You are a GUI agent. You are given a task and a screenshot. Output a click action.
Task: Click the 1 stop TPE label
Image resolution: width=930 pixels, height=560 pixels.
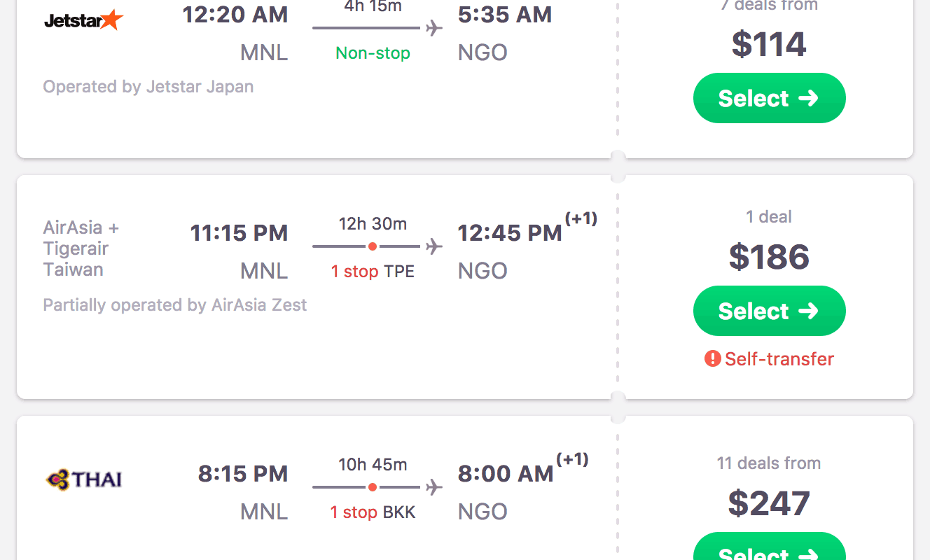click(373, 272)
